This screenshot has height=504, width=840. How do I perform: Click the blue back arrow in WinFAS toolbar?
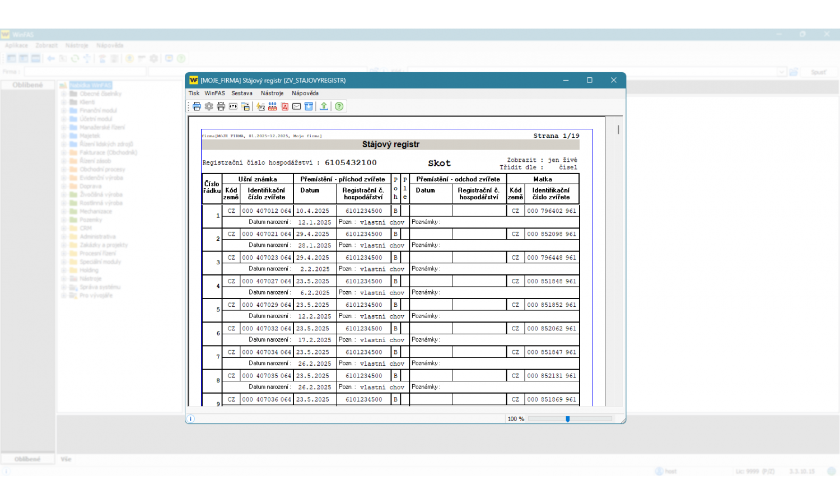[x=51, y=58]
